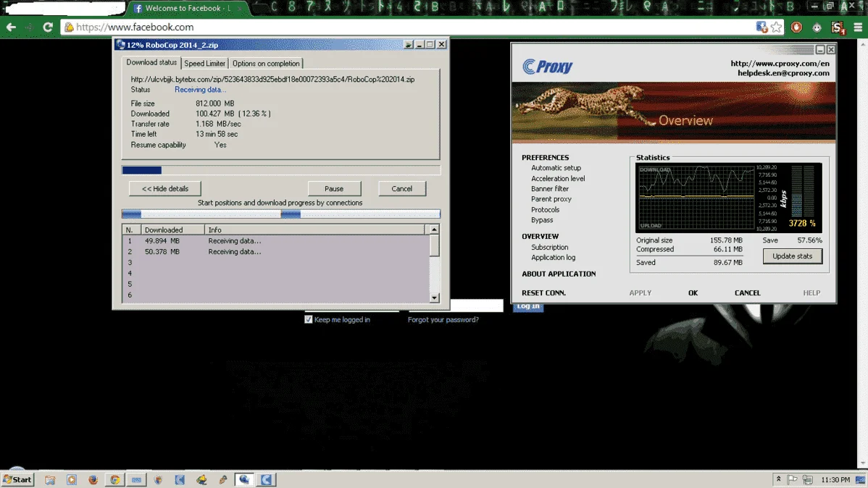
Task: Open the cproxy.com/en website link
Action: [x=780, y=63]
